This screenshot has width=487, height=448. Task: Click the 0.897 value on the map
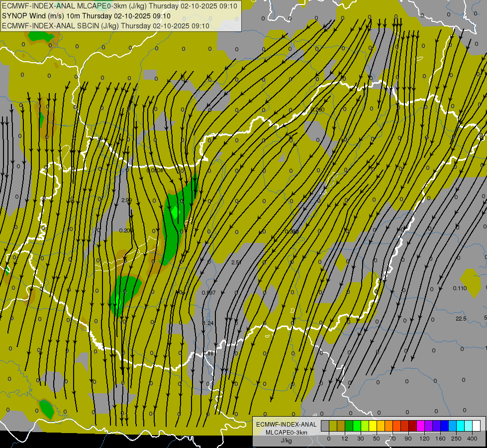[x=209, y=293]
